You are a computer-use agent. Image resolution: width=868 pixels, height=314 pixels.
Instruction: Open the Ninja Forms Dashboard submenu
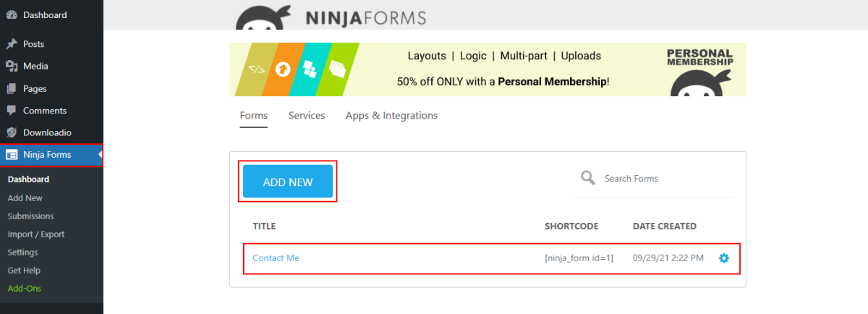pos(28,179)
